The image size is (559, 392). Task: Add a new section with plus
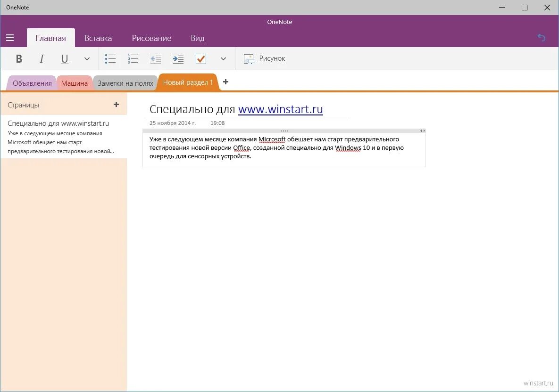(225, 82)
